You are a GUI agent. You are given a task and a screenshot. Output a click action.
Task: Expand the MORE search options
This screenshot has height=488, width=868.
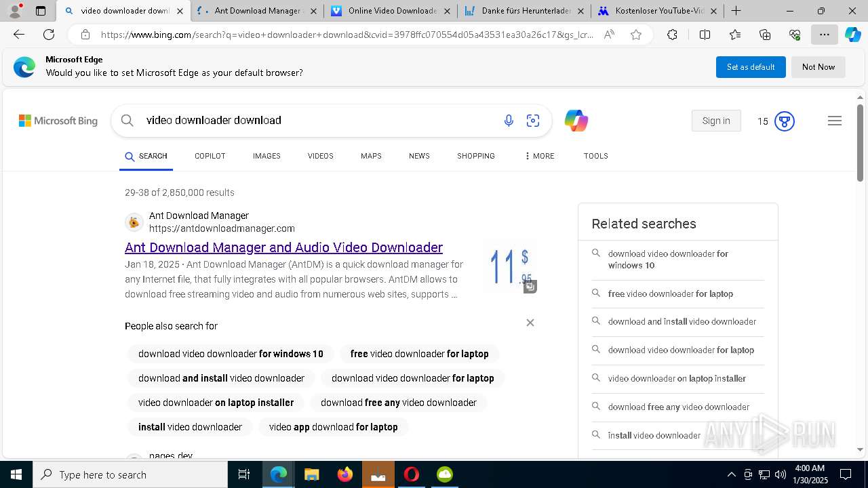point(539,156)
